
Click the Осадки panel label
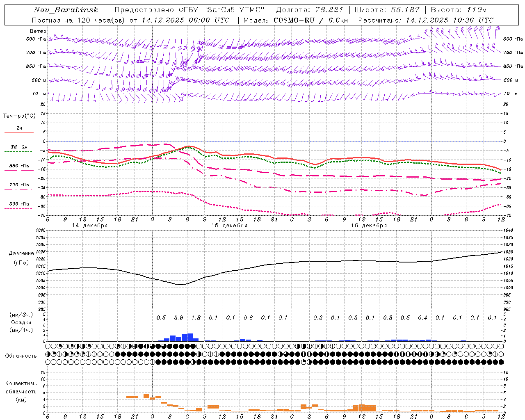(21, 322)
